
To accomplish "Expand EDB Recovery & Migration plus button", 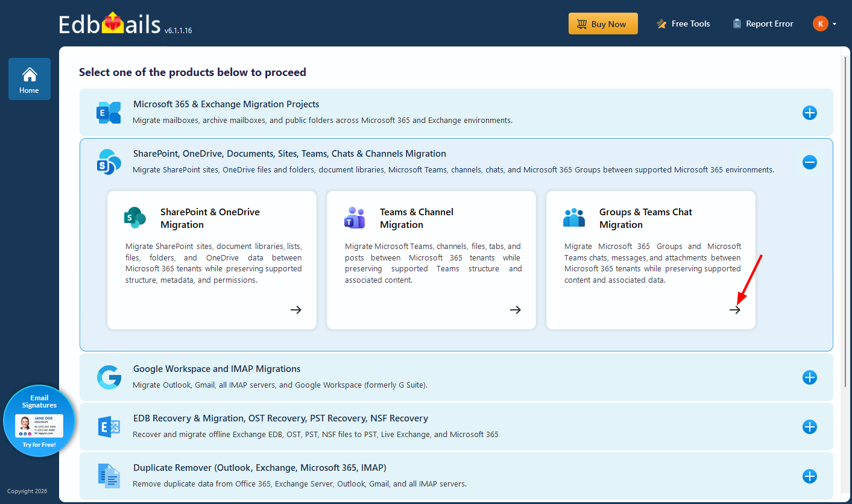I will tap(810, 427).
